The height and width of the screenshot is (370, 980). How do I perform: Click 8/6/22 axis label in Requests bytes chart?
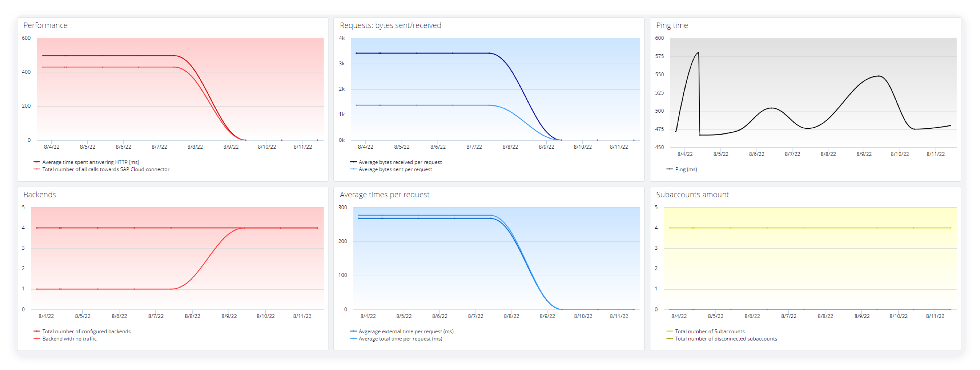coord(438,147)
